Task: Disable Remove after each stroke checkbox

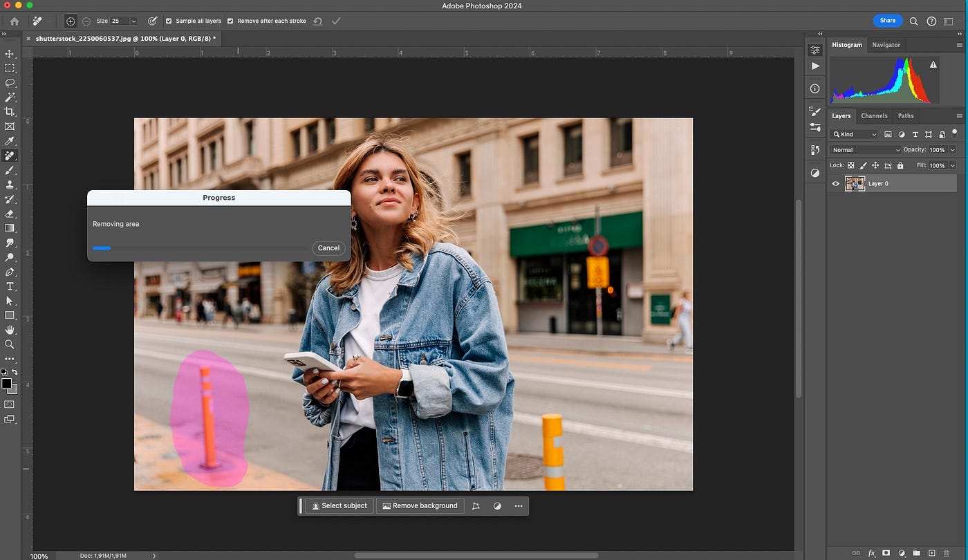Action: click(230, 21)
